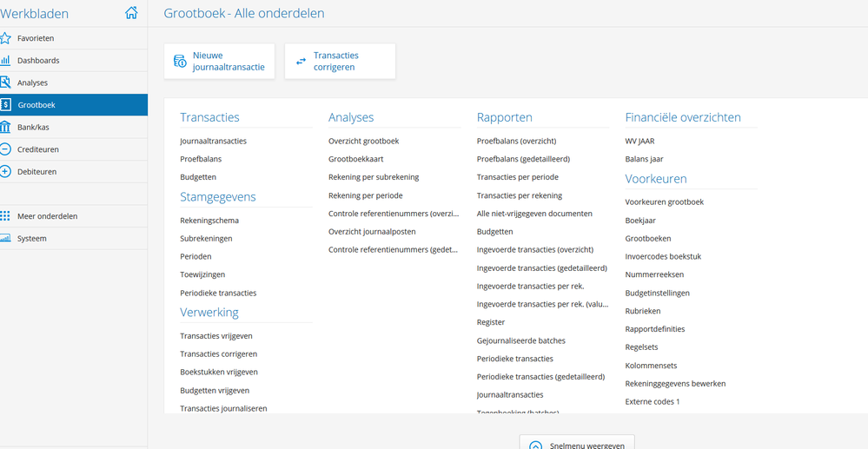The height and width of the screenshot is (449, 868).
Task: Expand Snelmenu weergeven at the bottom
Action: click(577, 445)
